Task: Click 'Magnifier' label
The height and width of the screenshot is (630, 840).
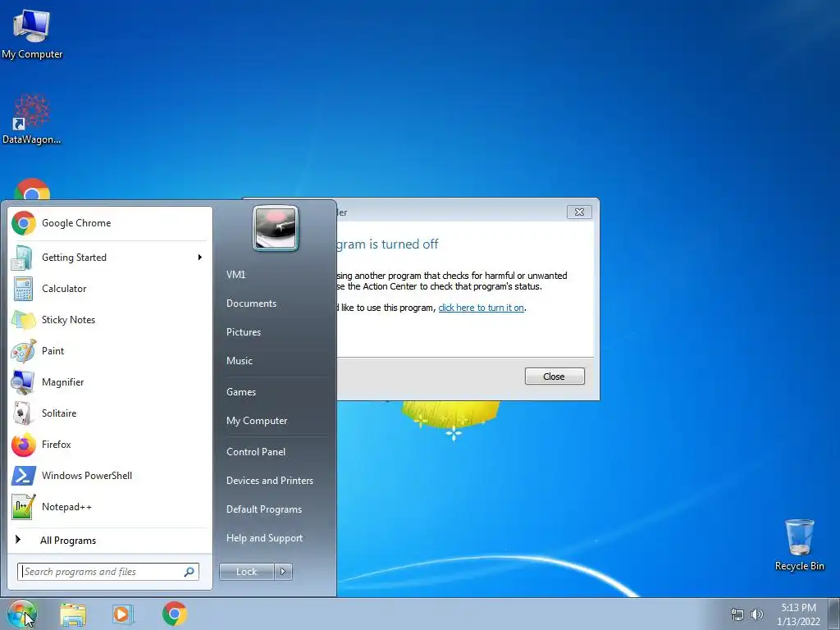Action: pyautogui.click(x=62, y=382)
